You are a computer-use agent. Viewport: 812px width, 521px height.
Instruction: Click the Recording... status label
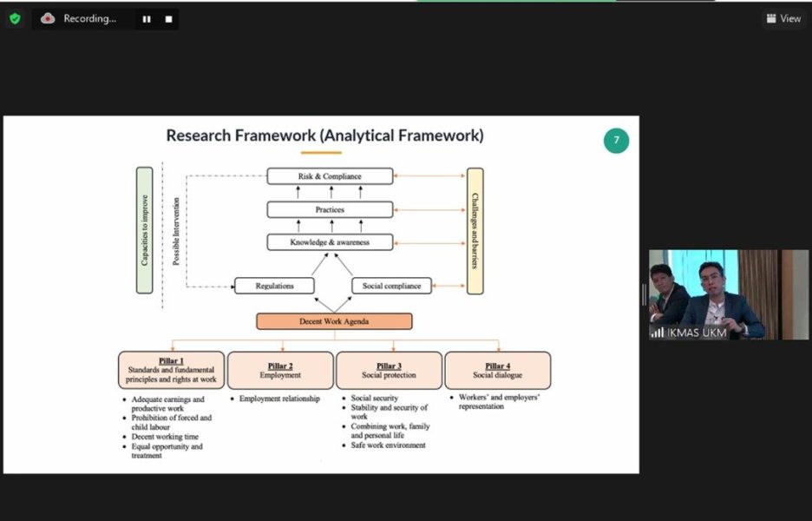click(x=89, y=18)
